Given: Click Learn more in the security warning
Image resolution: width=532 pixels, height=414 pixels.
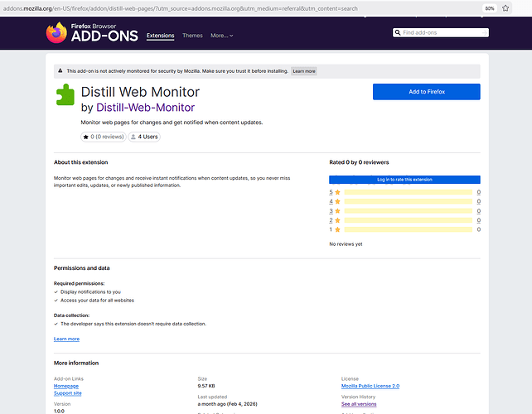Looking at the screenshot, I should 303,71.
